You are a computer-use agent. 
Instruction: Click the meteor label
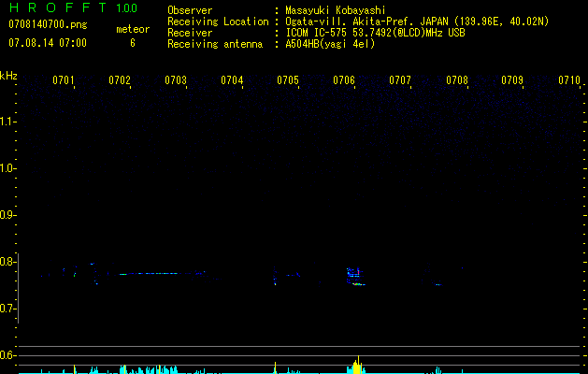[x=133, y=29]
